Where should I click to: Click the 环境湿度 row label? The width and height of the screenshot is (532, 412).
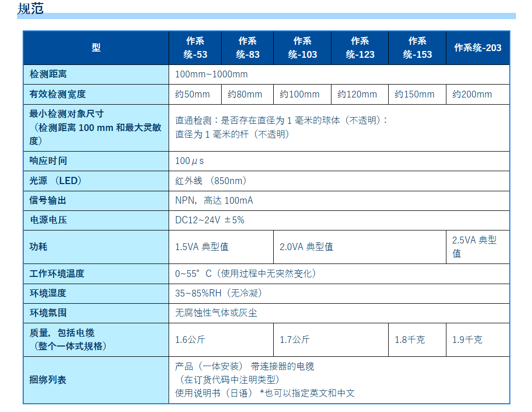(x=48, y=293)
